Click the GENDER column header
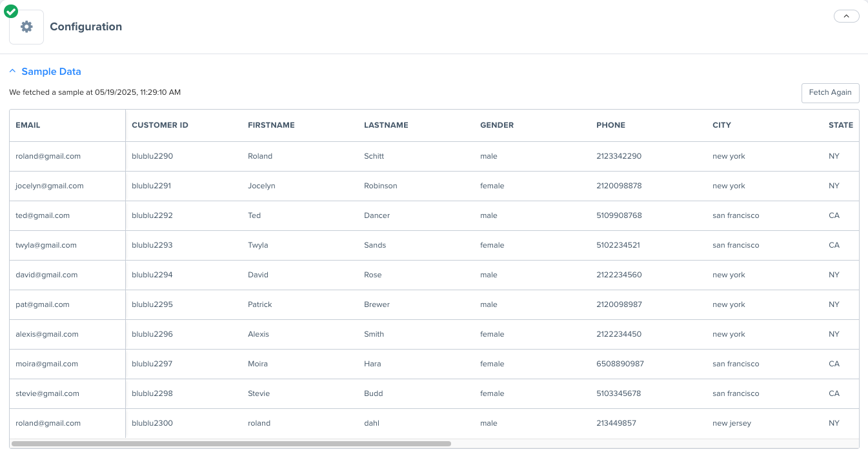Image resolution: width=868 pixels, height=456 pixels. pyautogui.click(x=497, y=125)
